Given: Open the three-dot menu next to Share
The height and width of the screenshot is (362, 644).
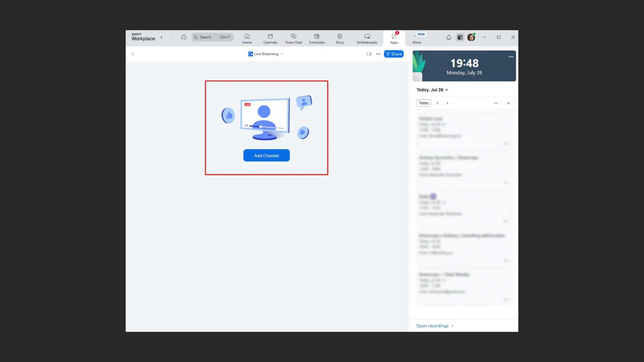Looking at the screenshot, I should pos(378,54).
